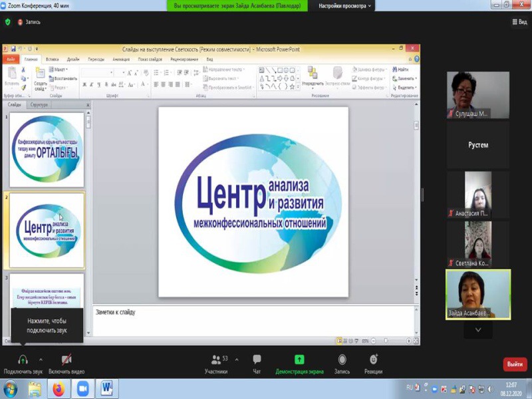
Task: Click PowerPoint zoom slider handle
Action: pos(386,340)
